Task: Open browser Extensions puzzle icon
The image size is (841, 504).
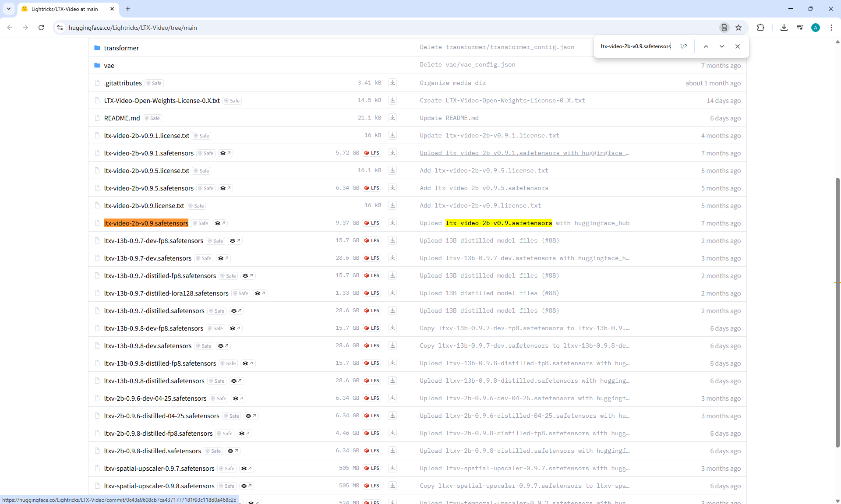Action: pyautogui.click(x=760, y=28)
